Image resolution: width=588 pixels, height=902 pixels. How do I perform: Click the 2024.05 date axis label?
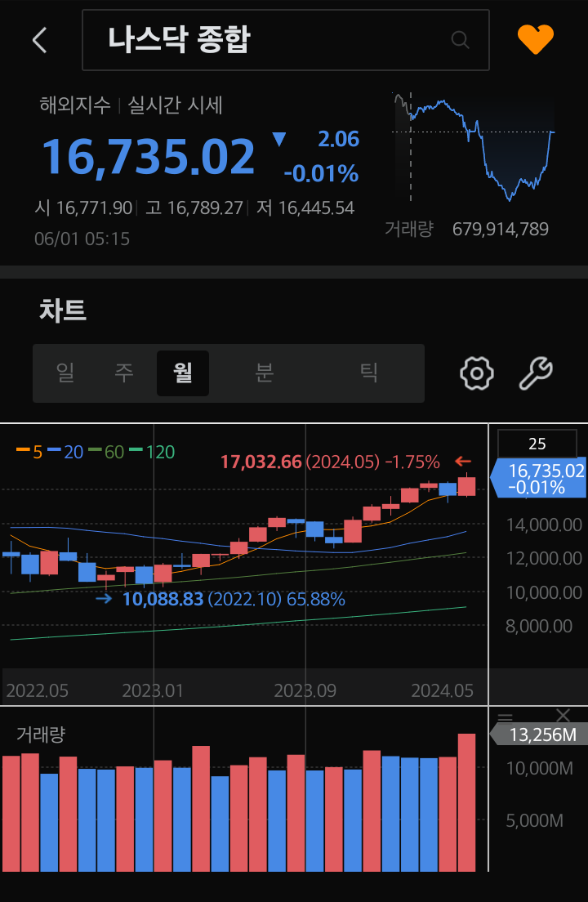click(x=442, y=690)
